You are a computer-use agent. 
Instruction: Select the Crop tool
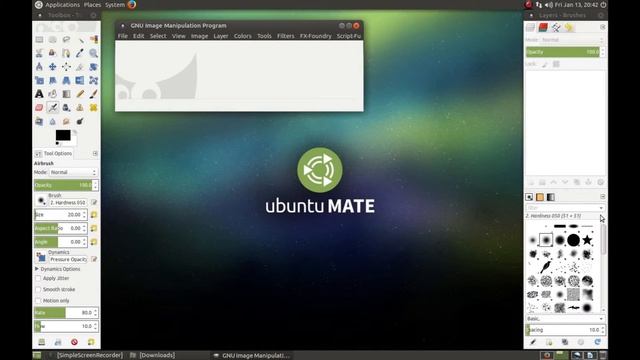pyautogui.click(x=80, y=67)
